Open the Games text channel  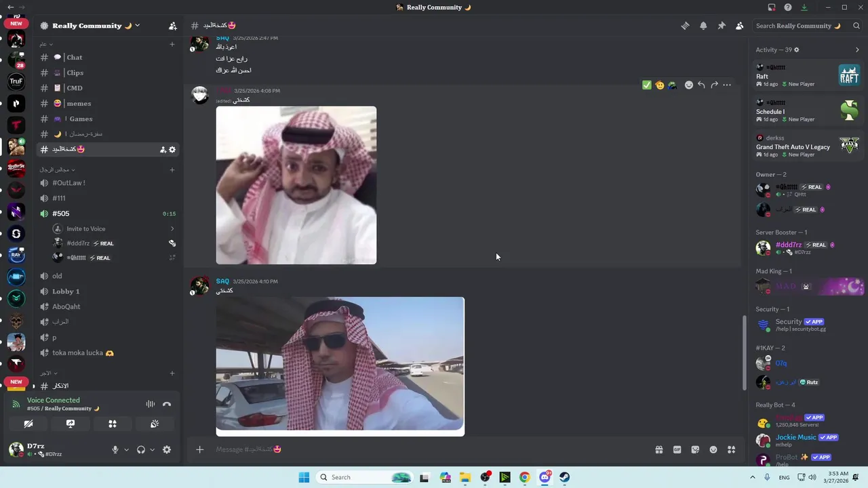tap(108, 119)
